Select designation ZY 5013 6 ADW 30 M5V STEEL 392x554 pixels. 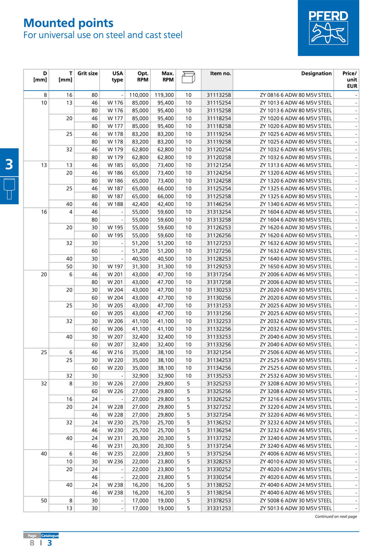pyautogui.click(x=295, y=508)
